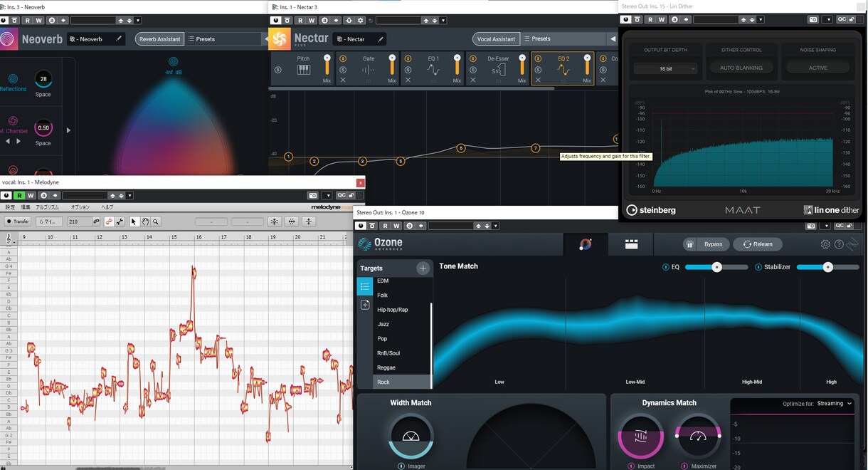Expand the Neoverb panel arrow beside Chamber
The width and height of the screenshot is (868, 470).
point(68,130)
